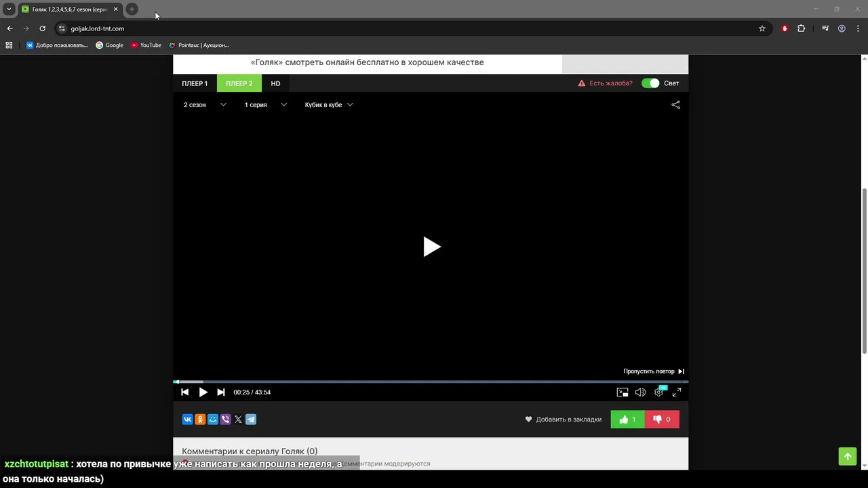Share via Viber icon
Viewport: 868px width, 488px height.
pyautogui.click(x=225, y=420)
